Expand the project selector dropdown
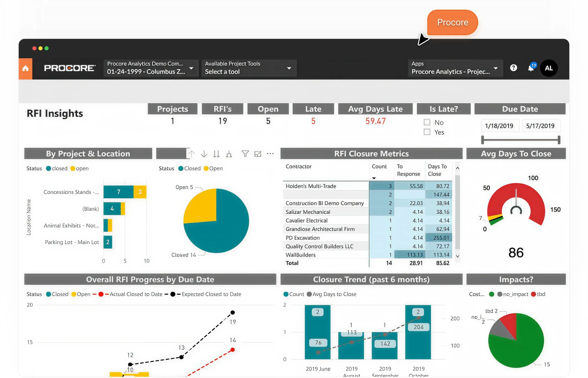 [151, 68]
